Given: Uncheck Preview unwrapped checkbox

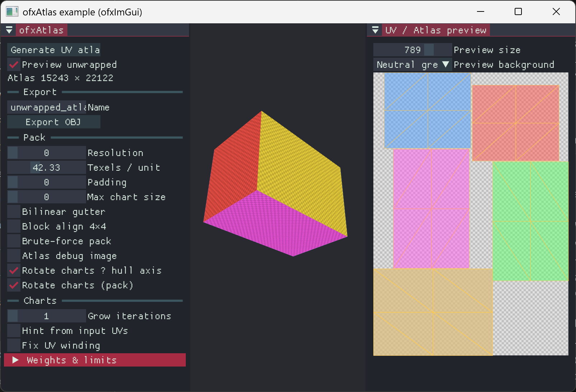Looking at the screenshot, I should (14, 65).
